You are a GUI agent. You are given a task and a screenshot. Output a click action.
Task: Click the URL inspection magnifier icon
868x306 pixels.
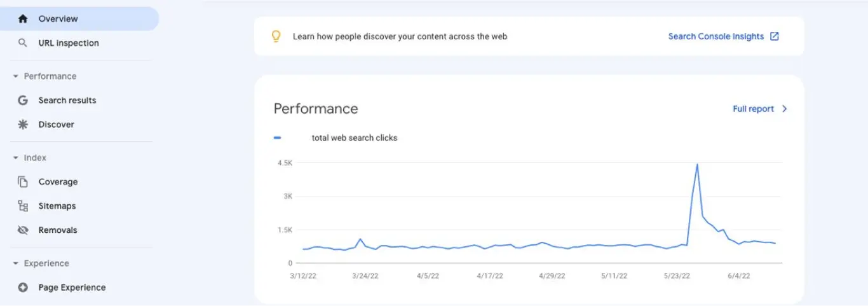pyautogui.click(x=23, y=43)
